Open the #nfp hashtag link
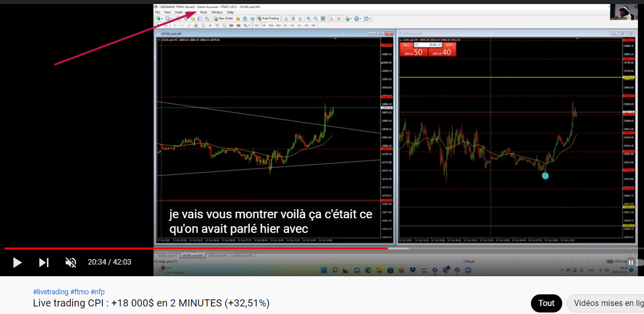The height and width of the screenshot is (314, 644). click(x=97, y=292)
